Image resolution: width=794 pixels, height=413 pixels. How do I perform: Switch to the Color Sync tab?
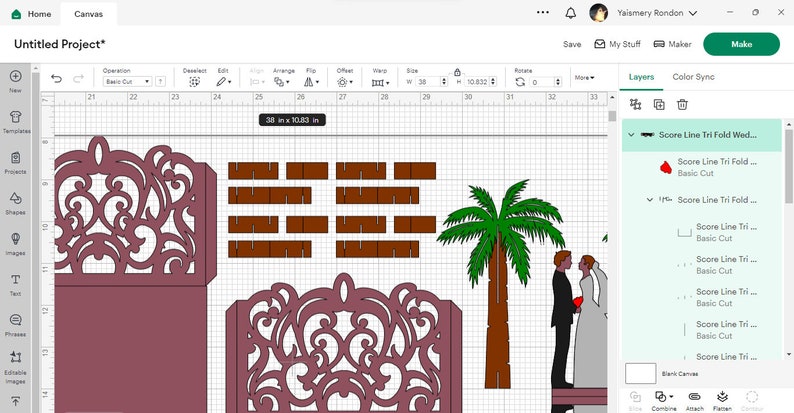(693, 77)
